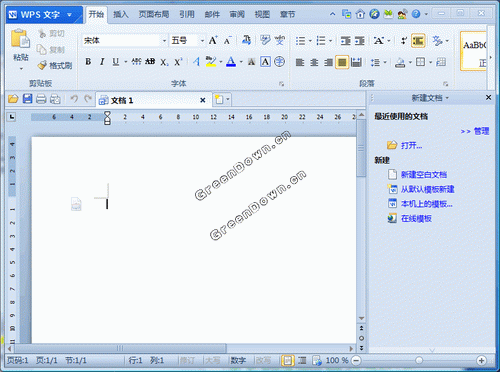
Task: Expand the 新建文档 task pane dropdown
Action: point(447,98)
